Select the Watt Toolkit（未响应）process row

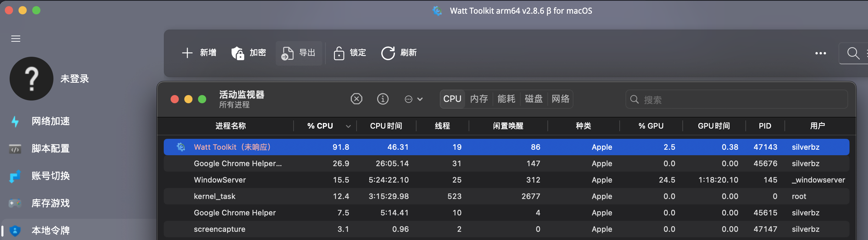[x=507, y=147]
